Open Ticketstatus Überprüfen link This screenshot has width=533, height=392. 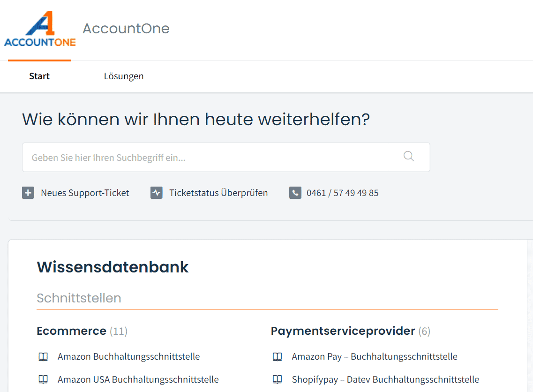218,193
